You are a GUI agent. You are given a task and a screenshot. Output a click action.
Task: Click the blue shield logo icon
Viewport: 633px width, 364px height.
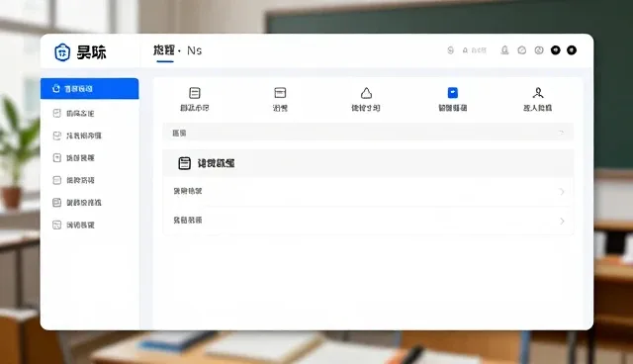[x=62, y=52]
